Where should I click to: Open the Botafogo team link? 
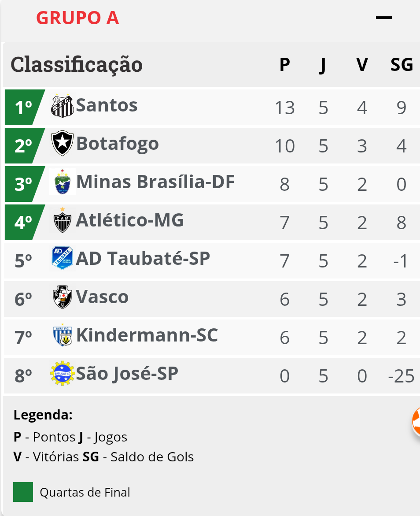(x=118, y=144)
